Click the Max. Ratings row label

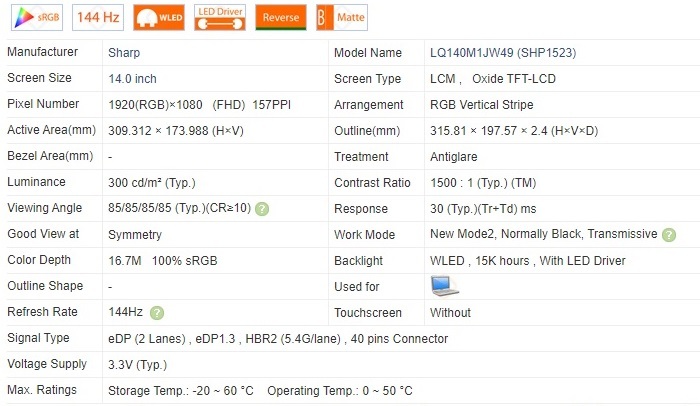click(42, 390)
